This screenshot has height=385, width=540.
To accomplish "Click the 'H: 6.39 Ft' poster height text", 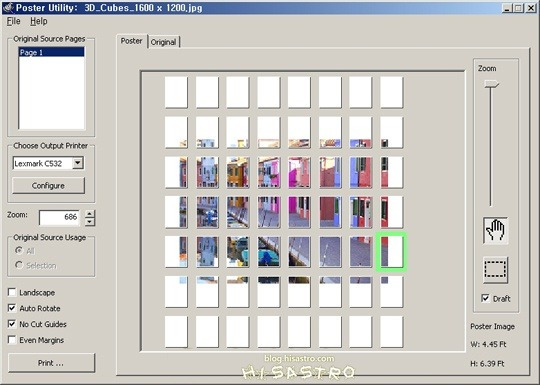I will (487, 364).
